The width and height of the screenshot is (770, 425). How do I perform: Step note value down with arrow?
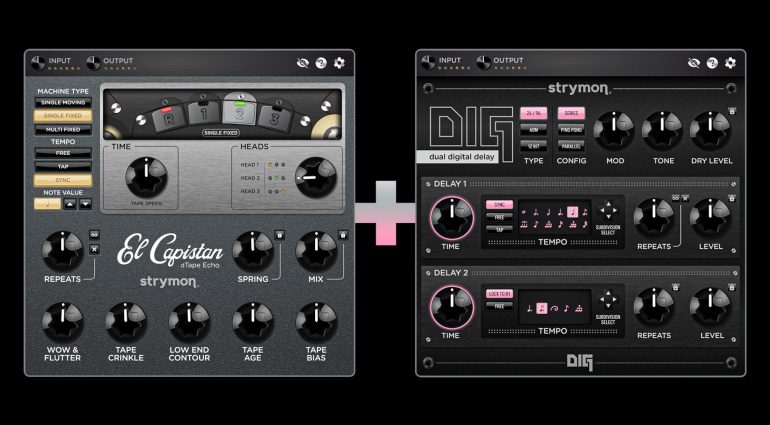(x=85, y=204)
